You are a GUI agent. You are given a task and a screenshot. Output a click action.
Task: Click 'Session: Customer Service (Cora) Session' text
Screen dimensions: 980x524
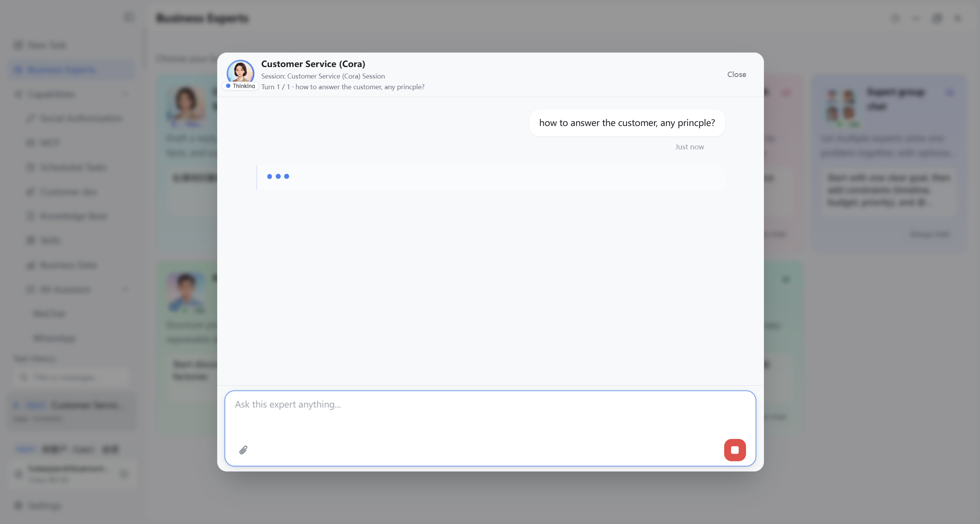[x=323, y=76]
